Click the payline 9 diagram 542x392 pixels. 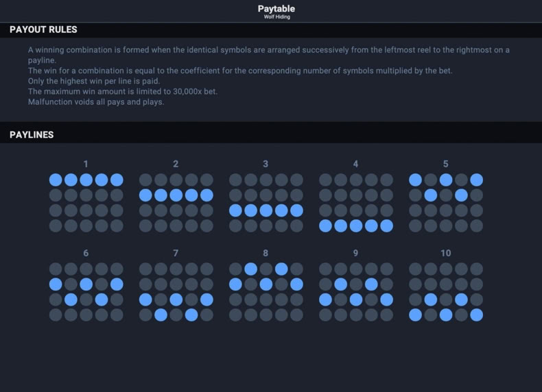(x=355, y=292)
